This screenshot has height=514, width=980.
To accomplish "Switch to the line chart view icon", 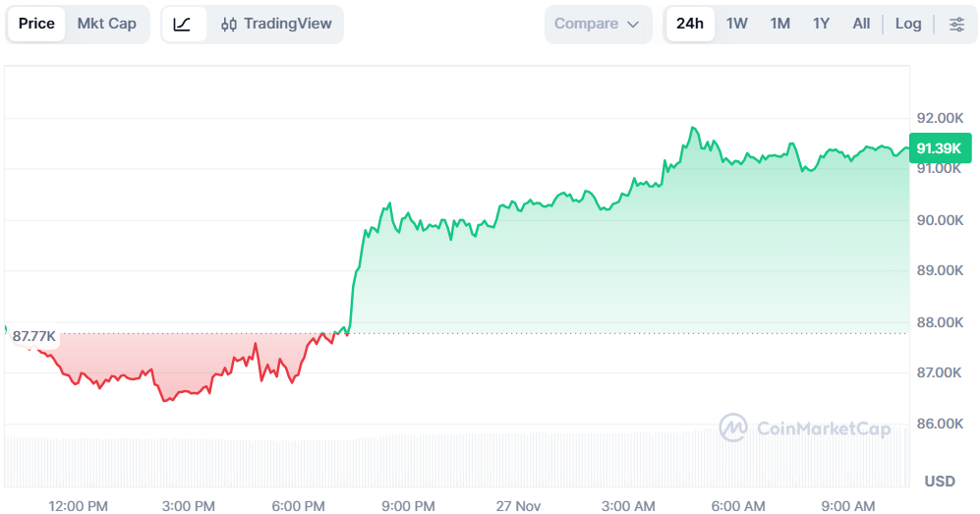I will click(x=183, y=24).
